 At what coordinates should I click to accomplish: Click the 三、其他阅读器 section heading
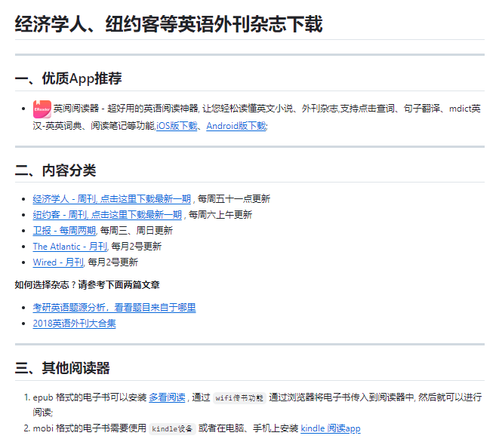coord(63,368)
